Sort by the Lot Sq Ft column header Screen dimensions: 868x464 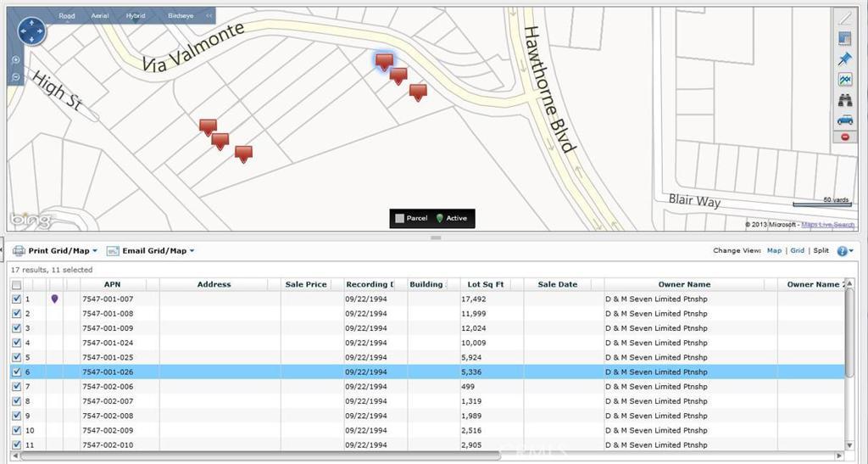click(486, 284)
